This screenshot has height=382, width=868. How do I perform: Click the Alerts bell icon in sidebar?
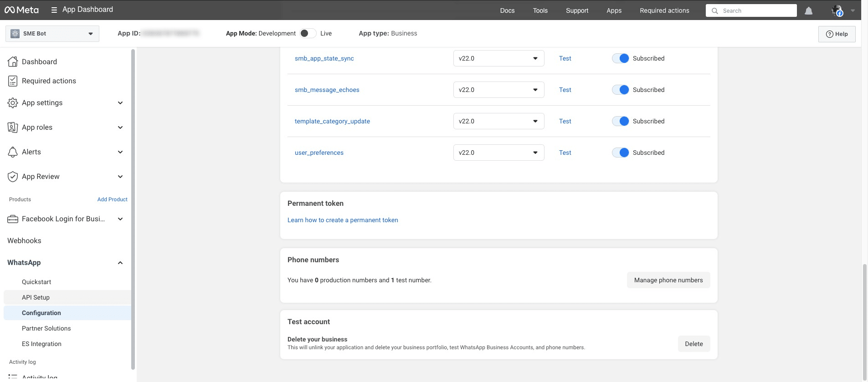point(13,152)
